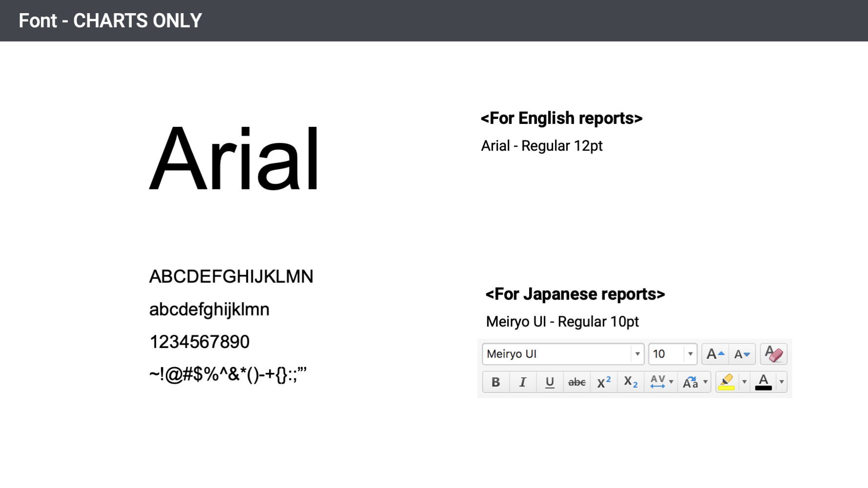Screen dimensions: 868x488
Task: Increase font size with large A button
Action: [715, 354]
